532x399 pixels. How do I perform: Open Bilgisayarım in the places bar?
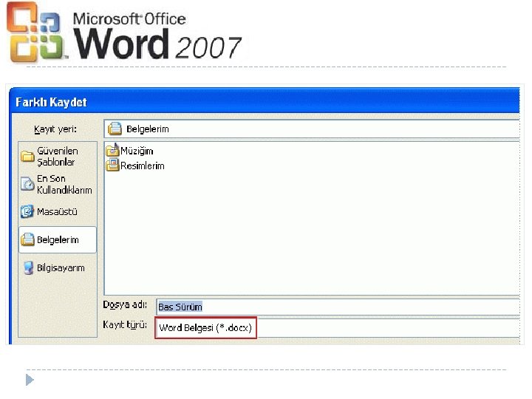point(57,267)
